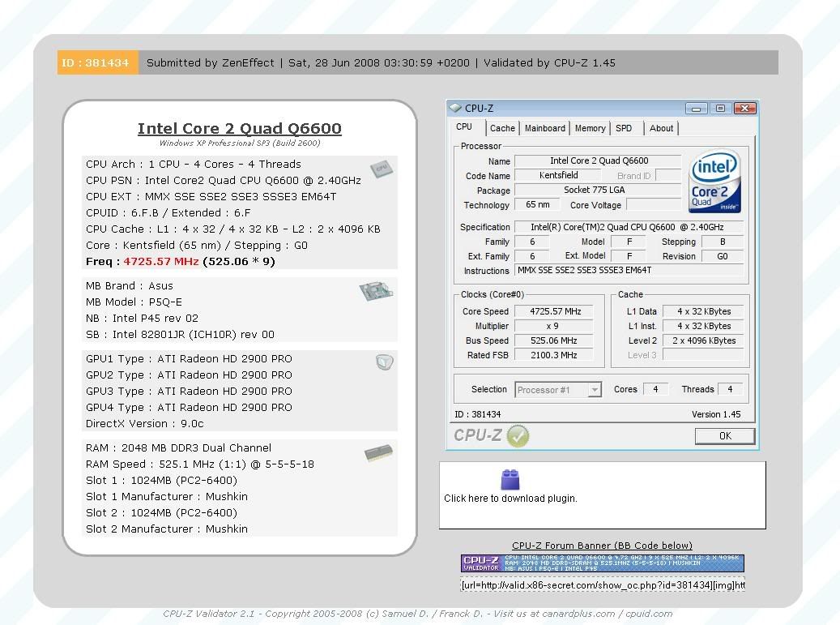
Task: Click the red frequency 4725.57 MHz text
Action: (x=160, y=262)
